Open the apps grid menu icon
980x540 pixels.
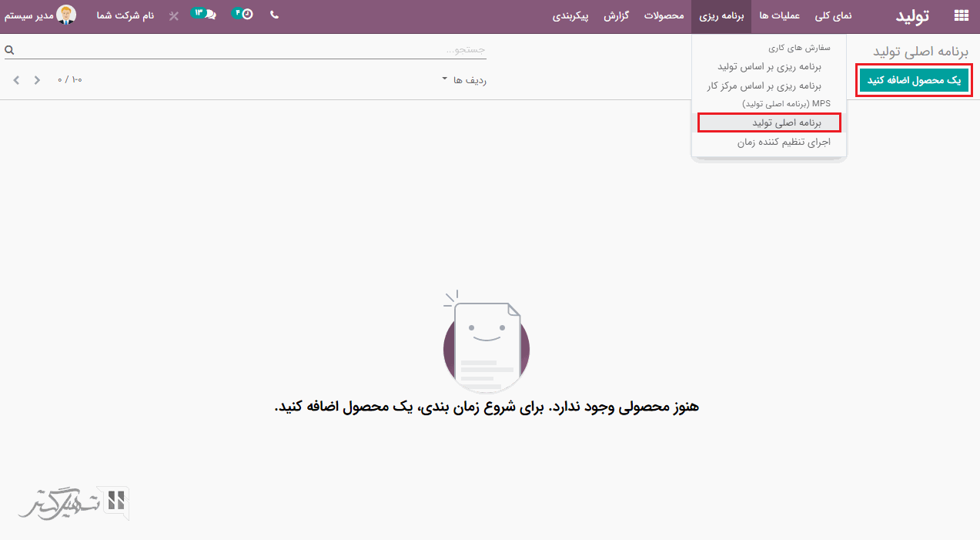(x=961, y=15)
